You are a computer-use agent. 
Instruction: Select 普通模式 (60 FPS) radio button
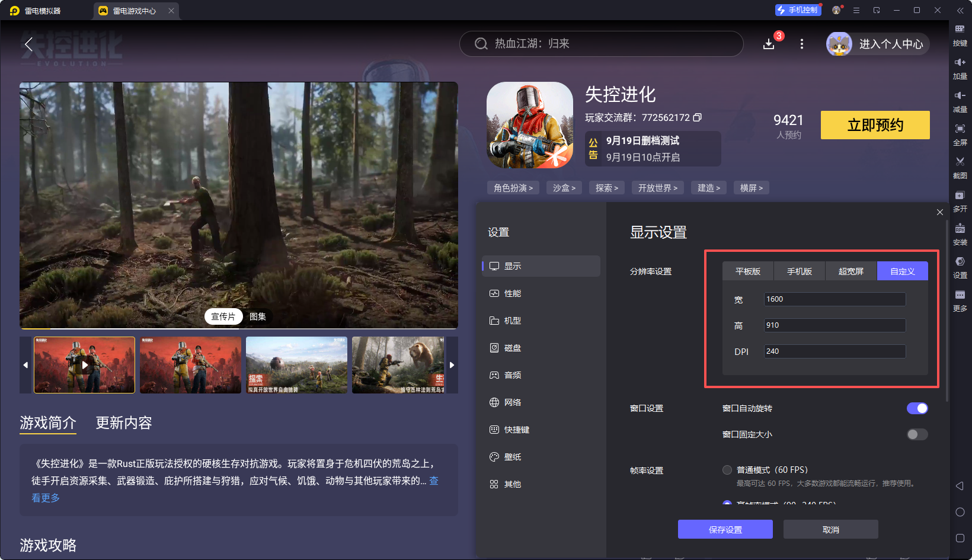[x=727, y=470]
